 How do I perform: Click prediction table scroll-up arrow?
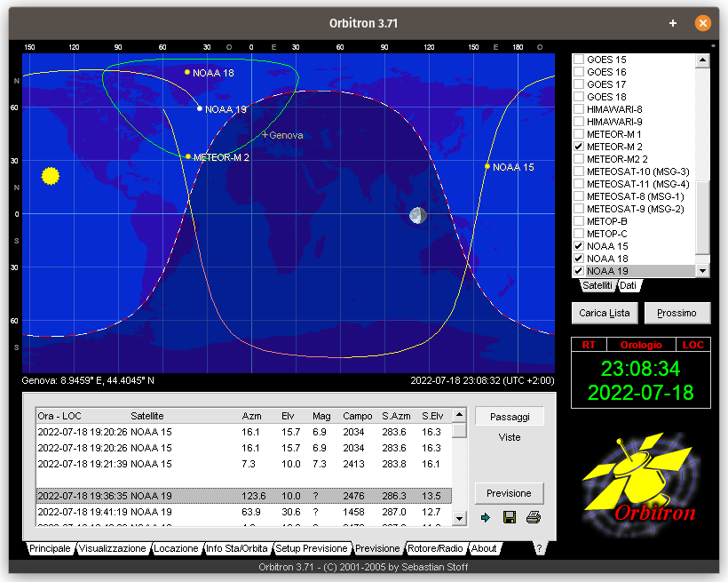pyautogui.click(x=459, y=415)
